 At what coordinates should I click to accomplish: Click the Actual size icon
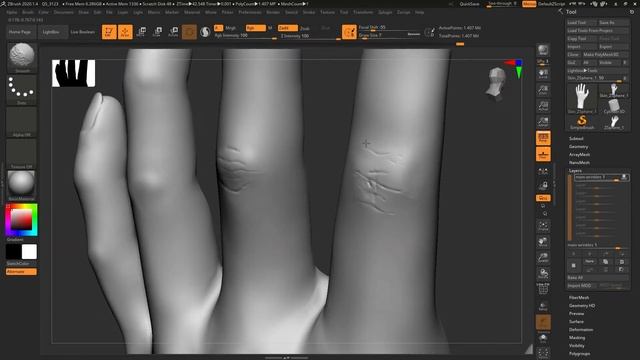543,106
